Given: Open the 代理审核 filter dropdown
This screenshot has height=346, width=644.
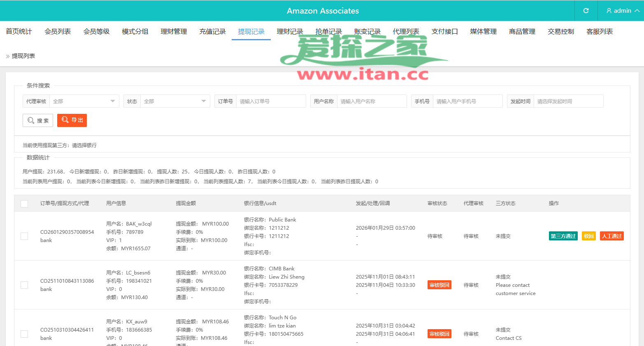Looking at the screenshot, I should [84, 101].
